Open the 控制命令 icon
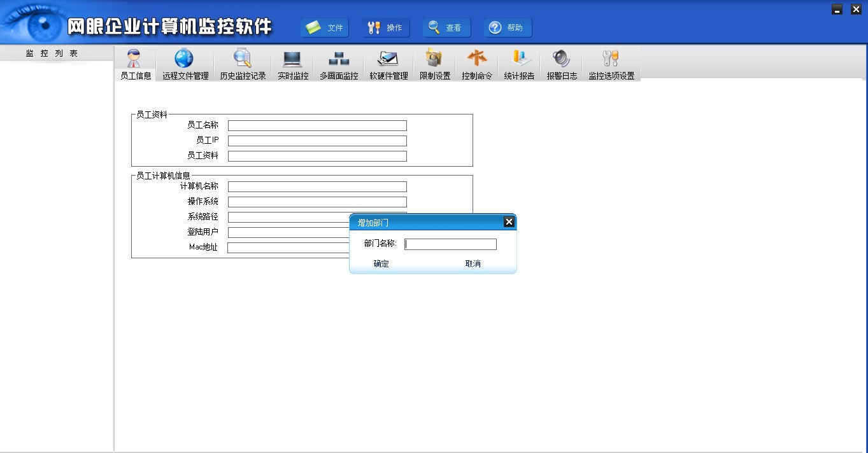This screenshot has width=868, height=453. (x=477, y=59)
